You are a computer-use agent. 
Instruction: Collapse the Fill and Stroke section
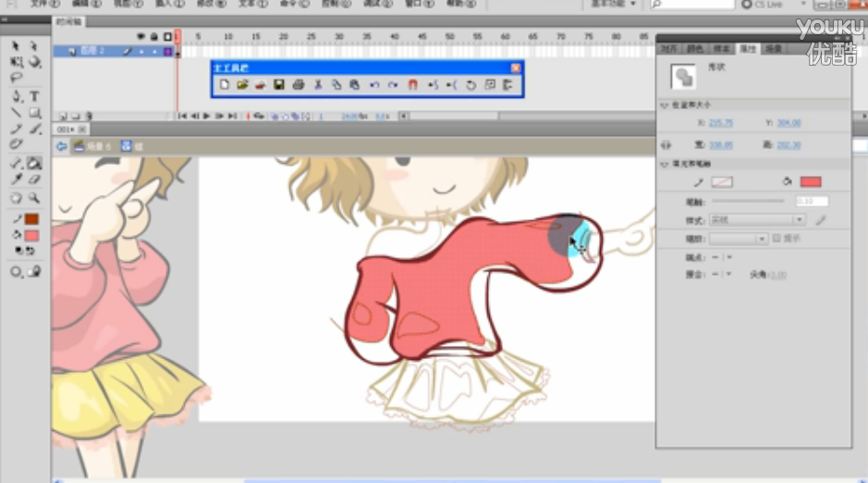pyautogui.click(x=665, y=164)
